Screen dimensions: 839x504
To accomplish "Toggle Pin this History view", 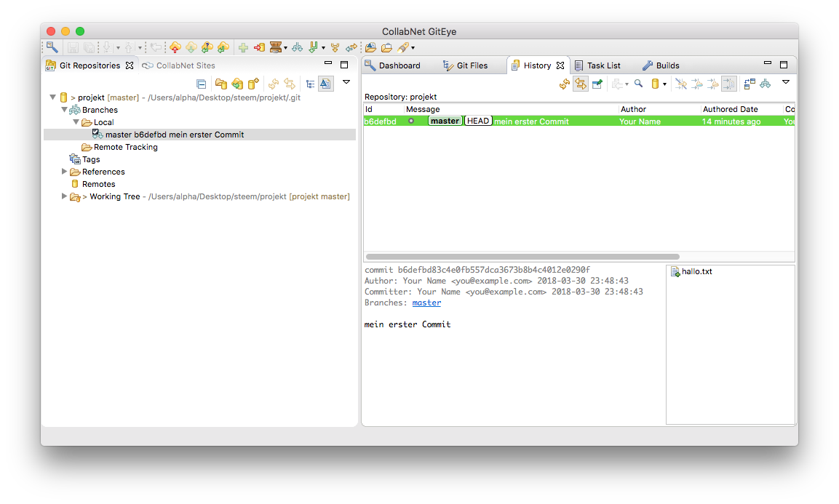I will tap(597, 84).
